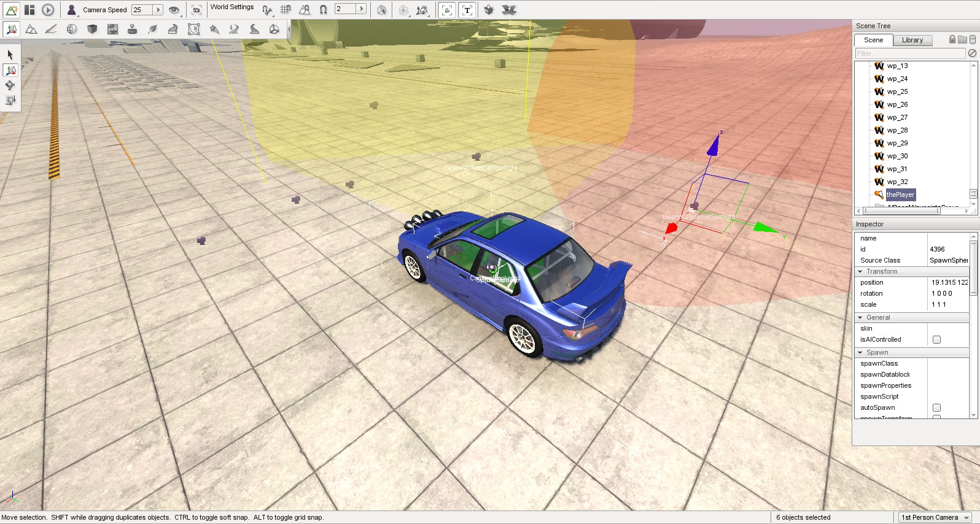Screen dimensions: 980x524
Task: Open the visibility eye options
Action: 174,10
